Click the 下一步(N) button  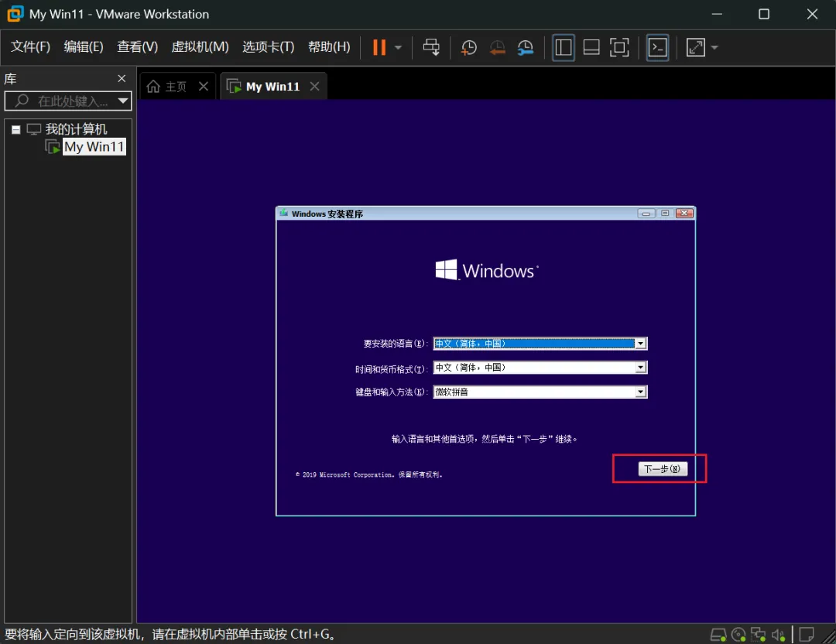pos(662,468)
